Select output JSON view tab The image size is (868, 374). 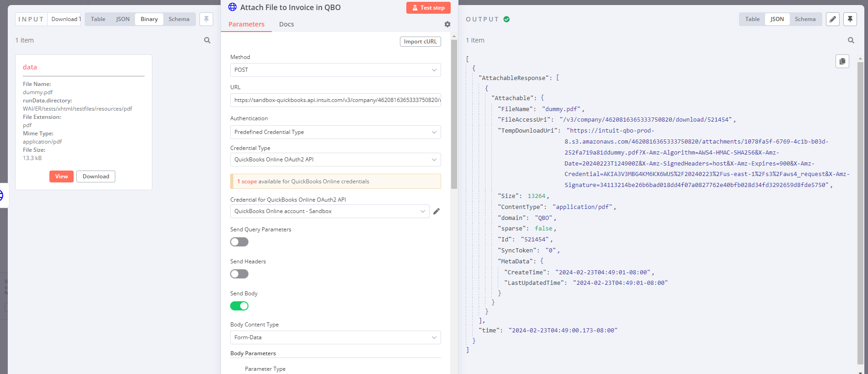click(777, 19)
